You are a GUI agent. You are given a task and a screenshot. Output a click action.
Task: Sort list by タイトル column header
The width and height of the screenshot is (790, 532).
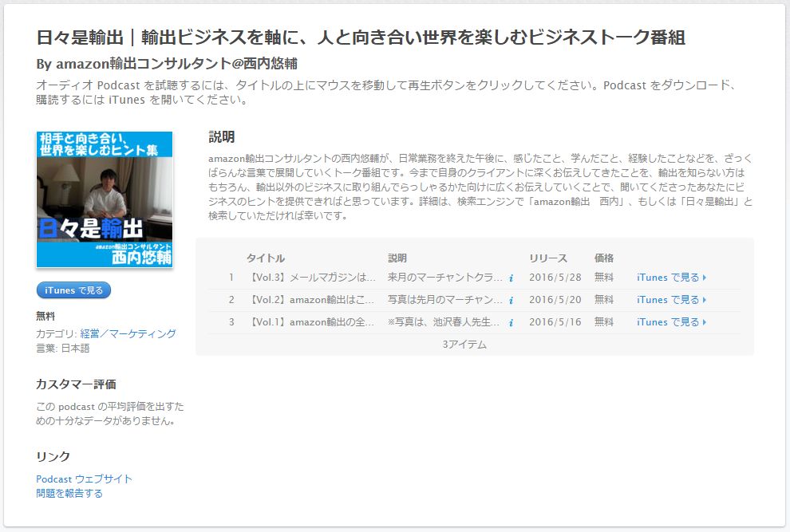pyautogui.click(x=266, y=258)
